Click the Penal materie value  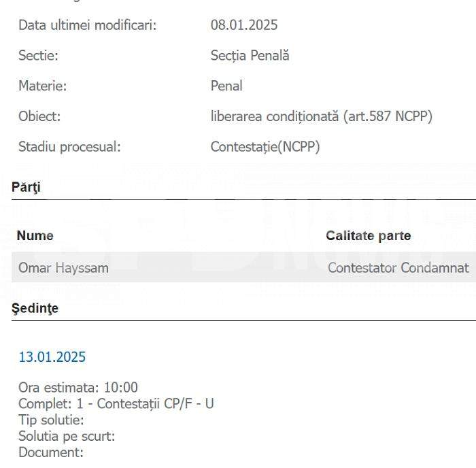[226, 86]
